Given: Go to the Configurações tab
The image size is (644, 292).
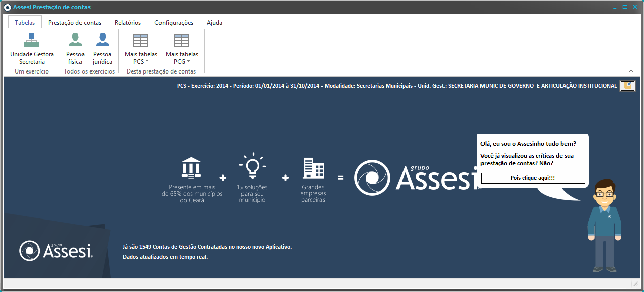Looking at the screenshot, I should pyautogui.click(x=174, y=22).
